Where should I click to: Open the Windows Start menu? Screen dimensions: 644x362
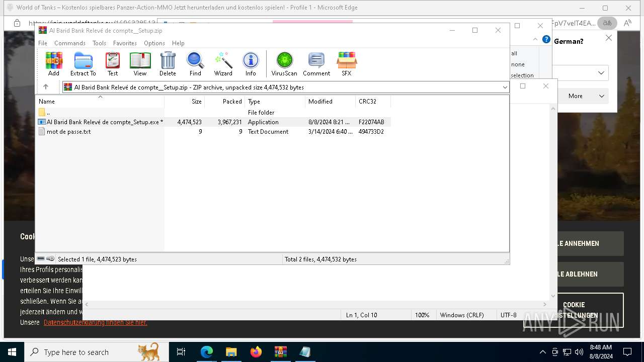point(12,352)
